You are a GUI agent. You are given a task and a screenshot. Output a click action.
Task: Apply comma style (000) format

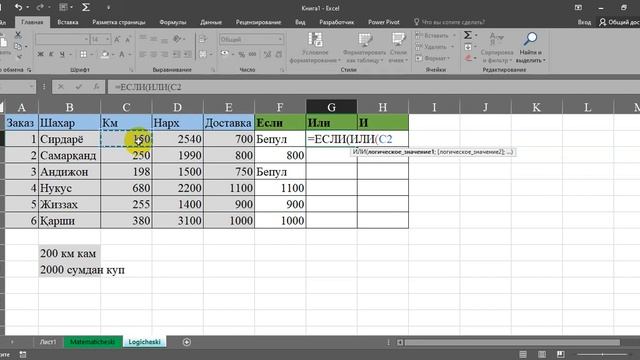point(253,54)
